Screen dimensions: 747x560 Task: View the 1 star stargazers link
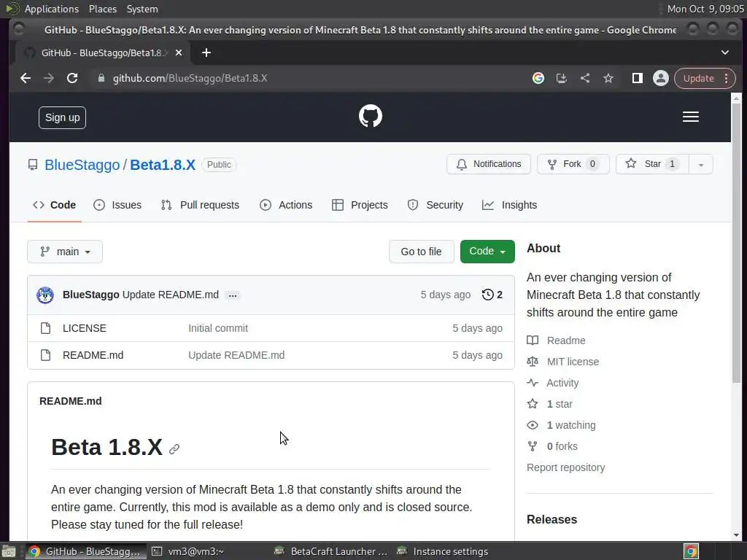click(x=549, y=404)
